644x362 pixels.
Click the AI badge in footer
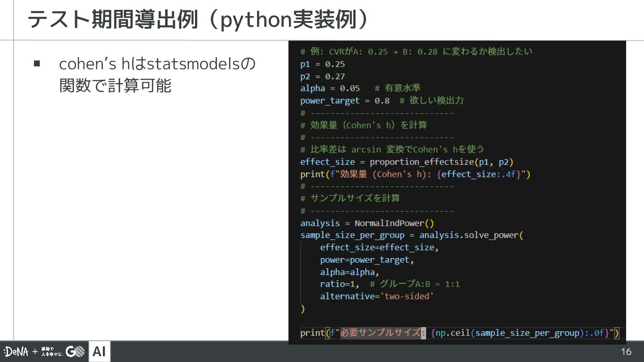click(99, 352)
